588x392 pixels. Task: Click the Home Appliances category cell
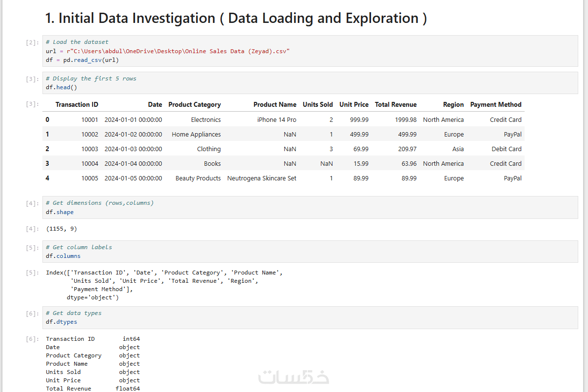(x=196, y=134)
